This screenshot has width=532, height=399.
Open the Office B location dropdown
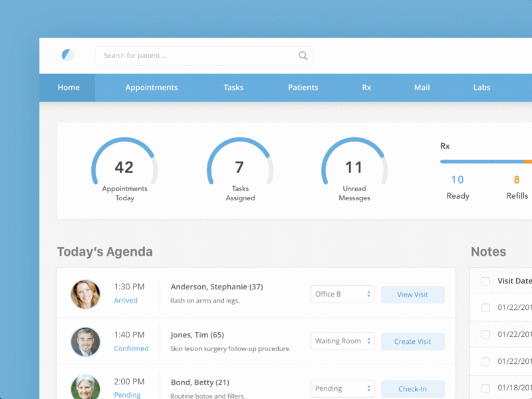pyautogui.click(x=342, y=294)
